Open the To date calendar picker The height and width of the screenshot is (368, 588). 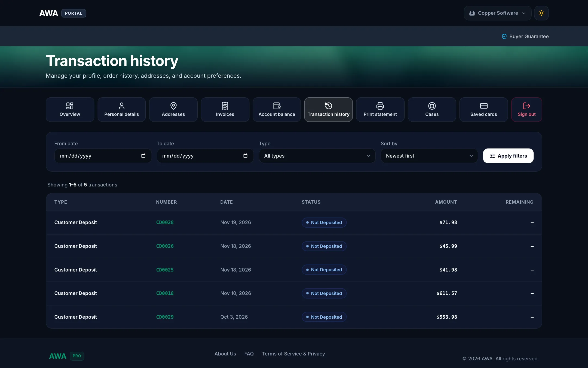coord(245,156)
